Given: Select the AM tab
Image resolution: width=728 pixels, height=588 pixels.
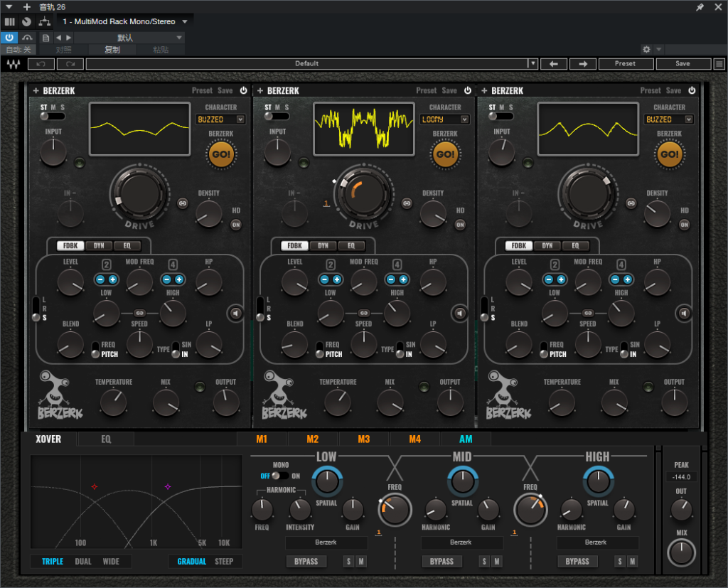Looking at the screenshot, I should [466, 439].
